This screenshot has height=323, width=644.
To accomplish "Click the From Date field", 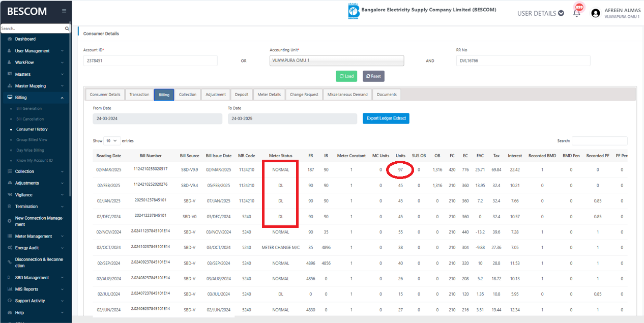I will (158, 119).
